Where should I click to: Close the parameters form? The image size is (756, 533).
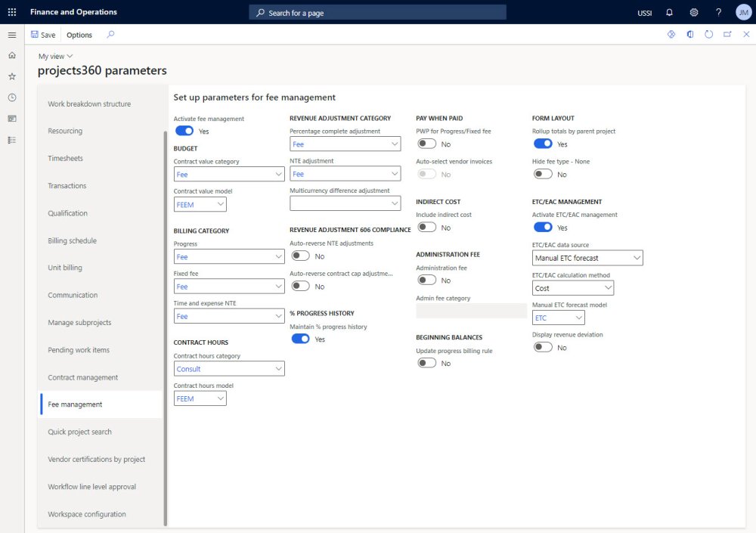pyautogui.click(x=746, y=34)
